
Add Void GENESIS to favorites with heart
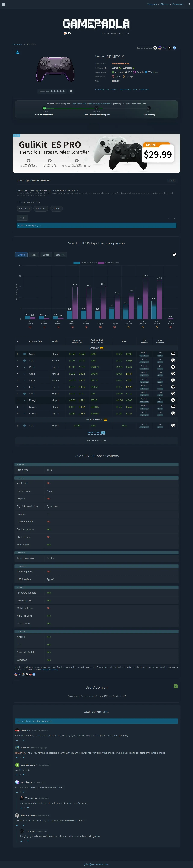71,91
